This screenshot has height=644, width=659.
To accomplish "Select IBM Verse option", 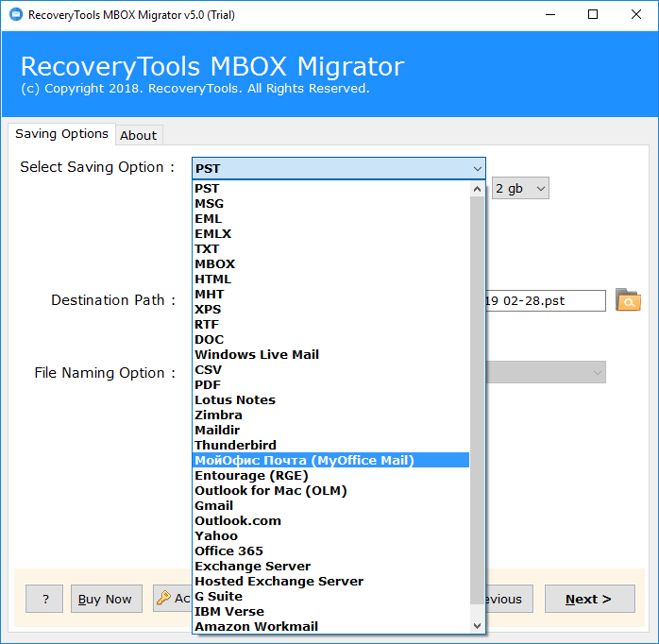I will [x=331, y=612].
